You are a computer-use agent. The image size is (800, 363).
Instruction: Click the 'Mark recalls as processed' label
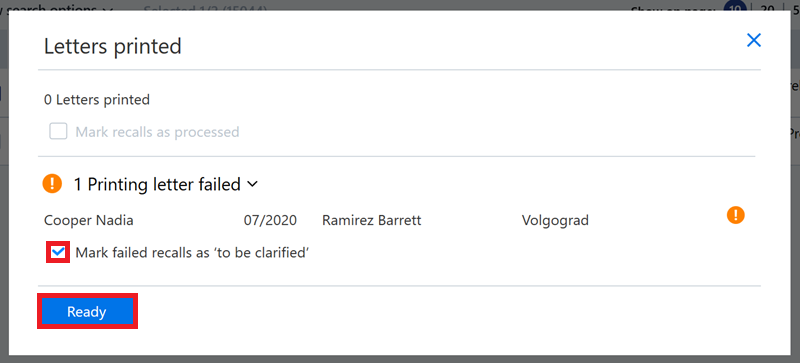[x=157, y=132]
